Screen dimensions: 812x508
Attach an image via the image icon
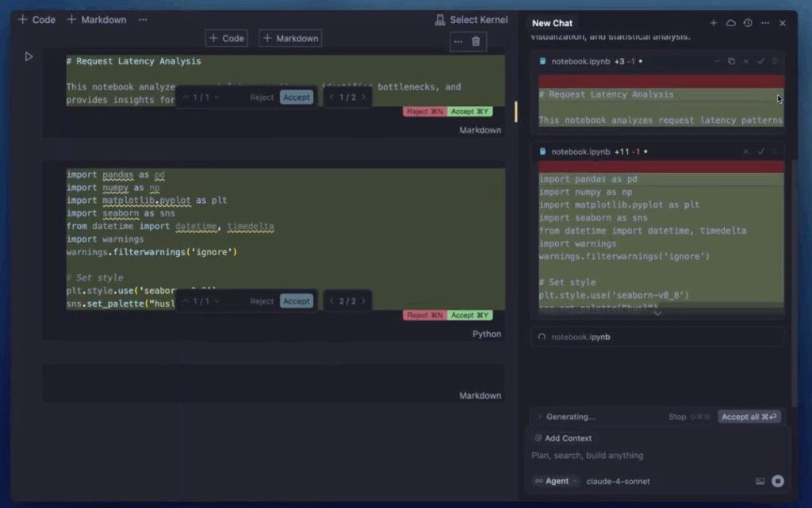[760, 481]
